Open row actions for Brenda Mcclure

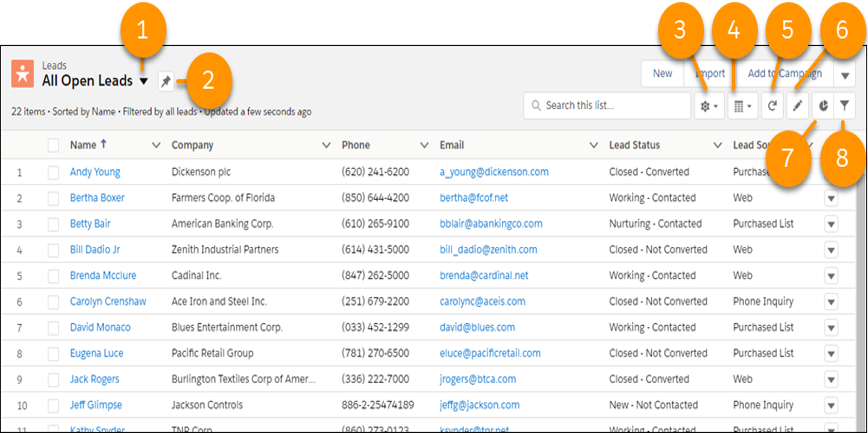coord(831,276)
